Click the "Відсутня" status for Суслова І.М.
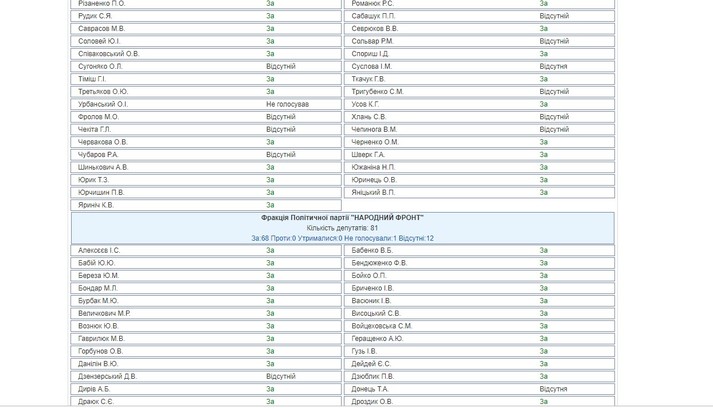Screen dimensions: 713x408 553,67
